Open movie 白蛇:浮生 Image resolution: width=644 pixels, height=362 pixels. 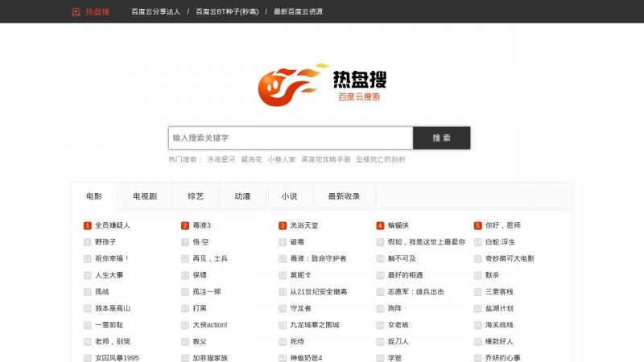click(500, 242)
